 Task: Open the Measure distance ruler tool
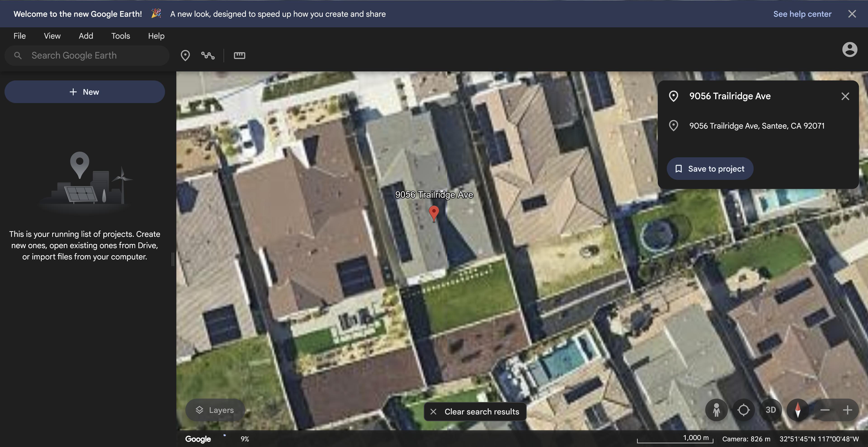pyautogui.click(x=239, y=55)
